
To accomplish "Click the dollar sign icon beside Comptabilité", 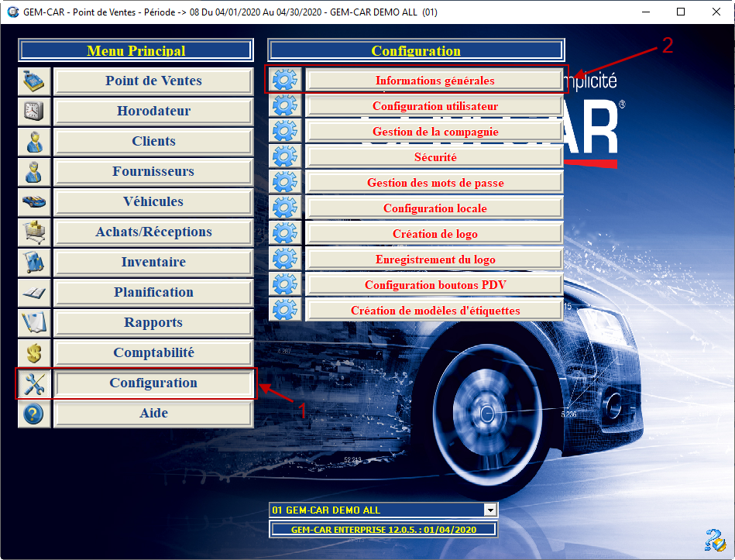I will 34,353.
